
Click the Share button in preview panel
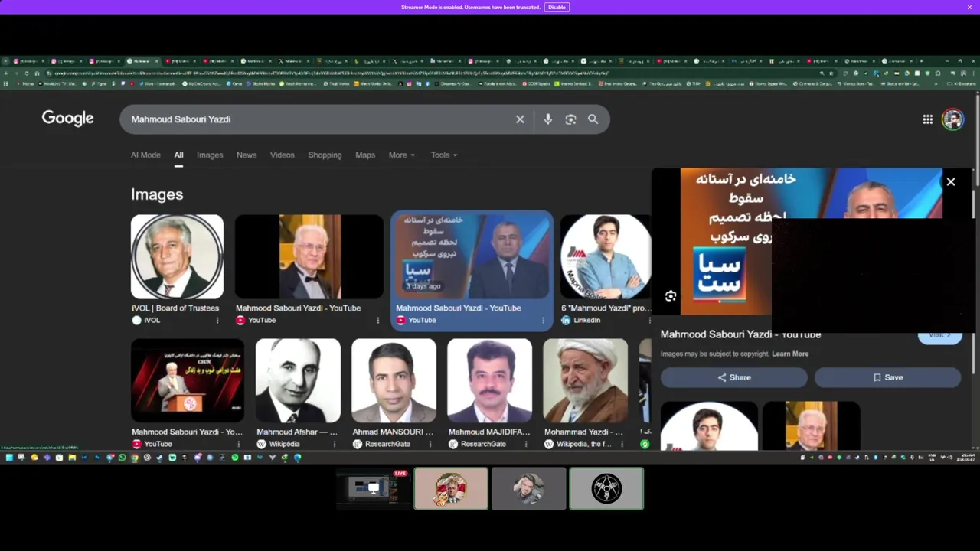[x=733, y=377]
